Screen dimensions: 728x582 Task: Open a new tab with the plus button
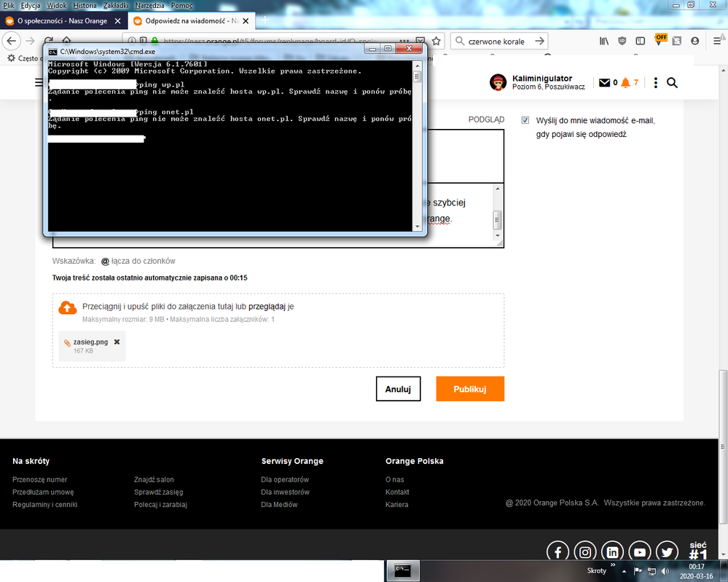click(x=265, y=20)
